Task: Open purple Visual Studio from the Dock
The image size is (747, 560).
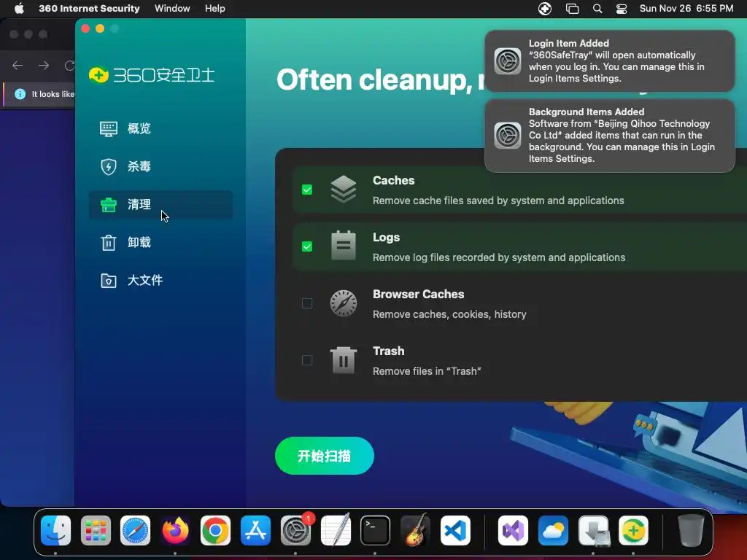Action: (513, 531)
